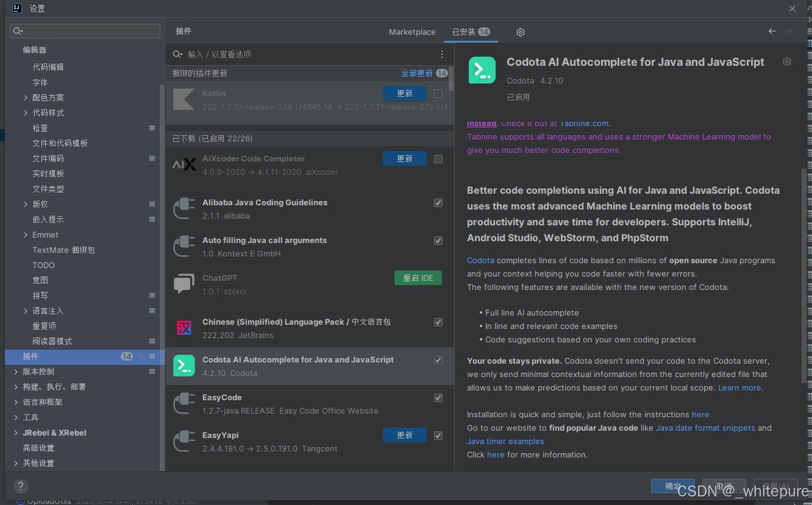The image size is (812, 505).
Task: Click the Kotlin plugin logo
Action: pyautogui.click(x=183, y=100)
